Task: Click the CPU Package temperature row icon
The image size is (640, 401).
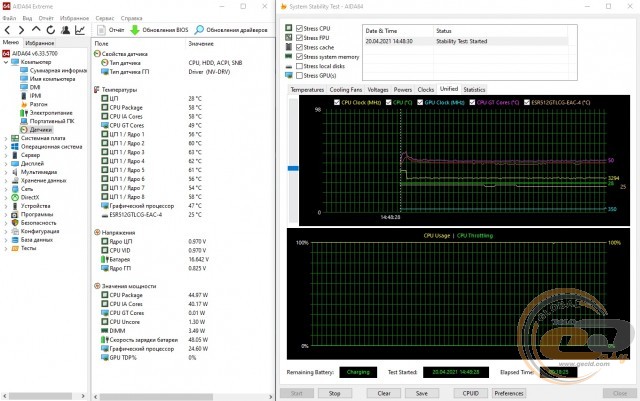Action: pos(104,107)
